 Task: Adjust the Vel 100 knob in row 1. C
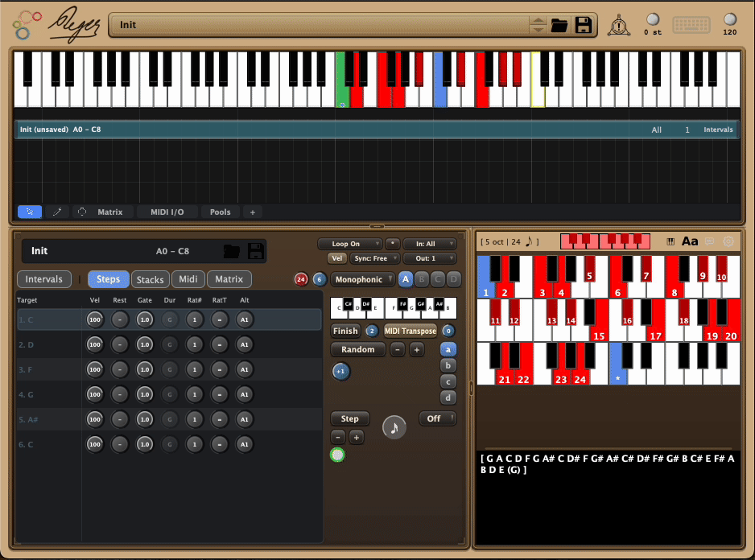(95, 319)
